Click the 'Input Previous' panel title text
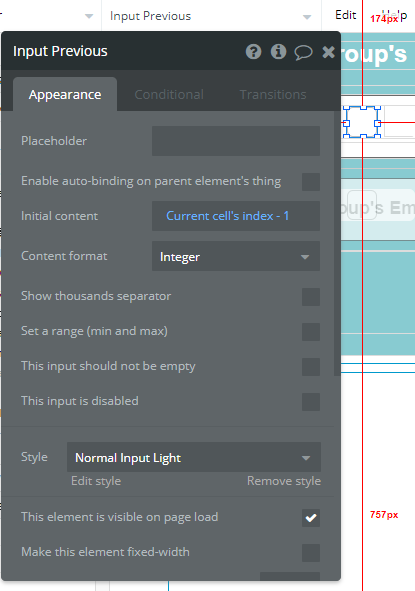 pos(60,51)
